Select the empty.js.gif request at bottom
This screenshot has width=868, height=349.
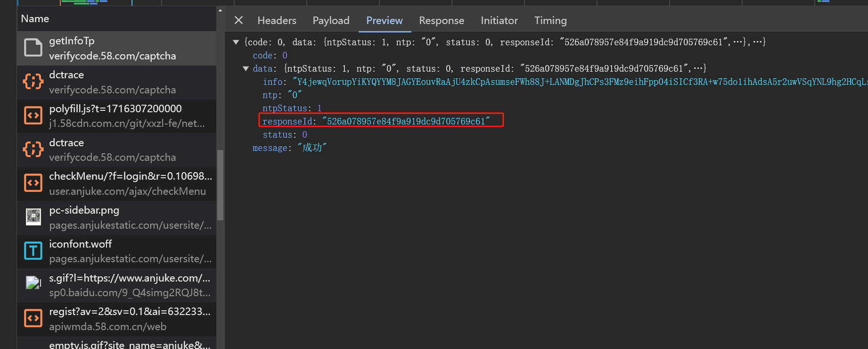(130, 344)
